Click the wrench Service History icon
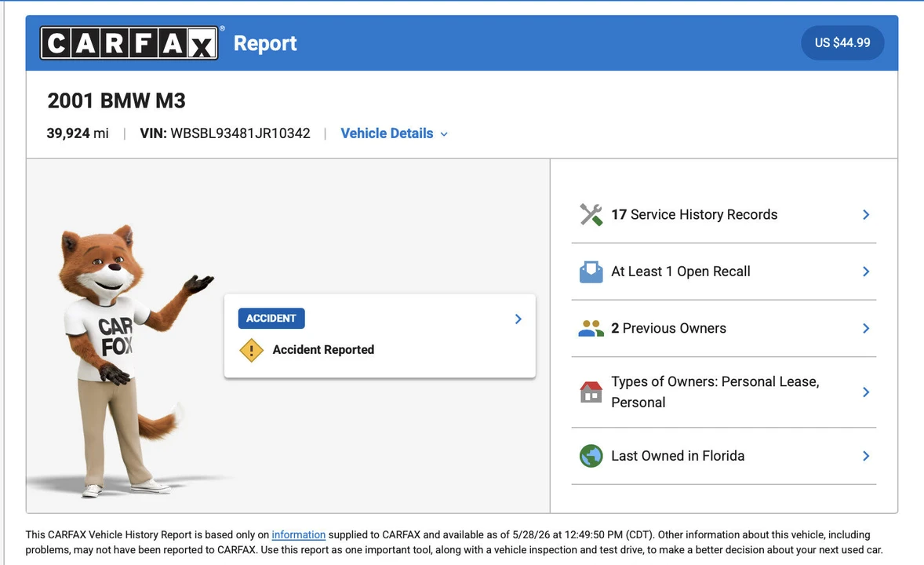Image resolution: width=924 pixels, height=565 pixels. pyautogui.click(x=591, y=215)
